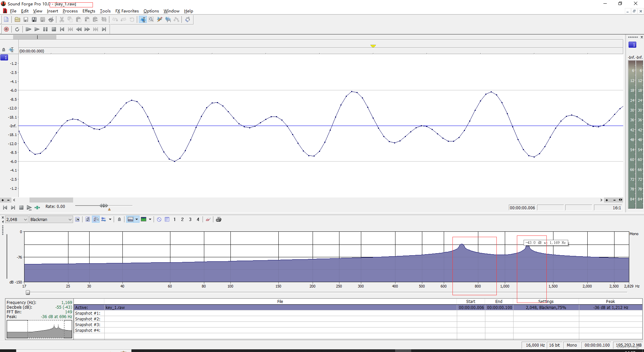The image size is (644, 352).
Task: Select the Envelope tool
Action: point(176,19)
